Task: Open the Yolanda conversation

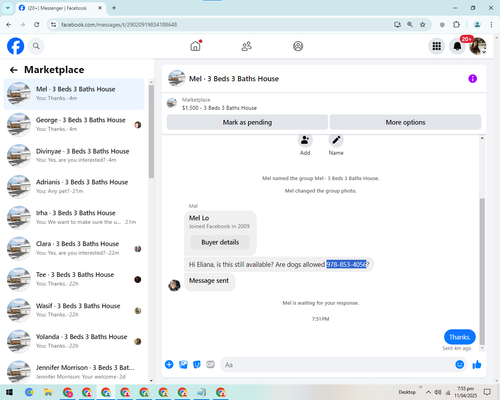Action: tap(74, 341)
